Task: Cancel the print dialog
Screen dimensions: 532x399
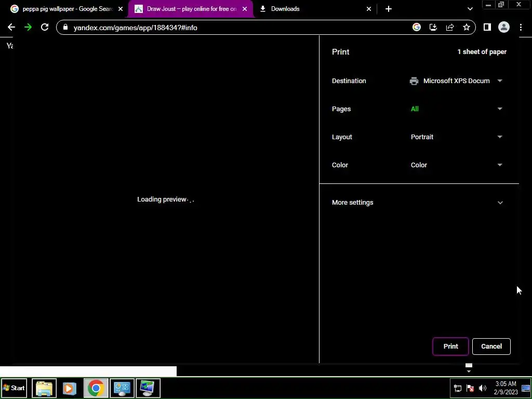Action: tap(491, 347)
